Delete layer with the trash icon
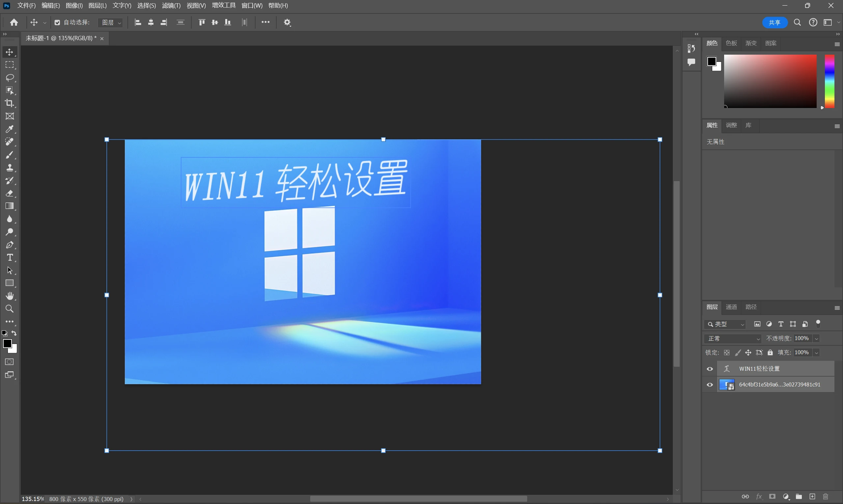The height and width of the screenshot is (504, 843). (825, 496)
